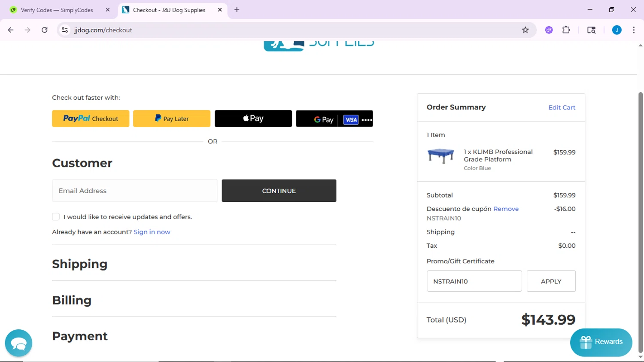Pay with Apple Pay button
The width and height of the screenshot is (644, 362).
click(253, 119)
